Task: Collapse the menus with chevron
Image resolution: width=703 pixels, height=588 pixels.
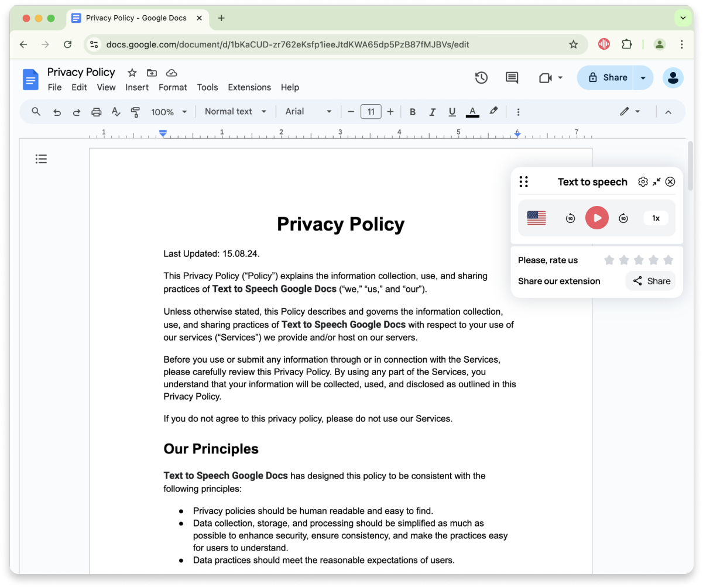Action: tap(668, 112)
